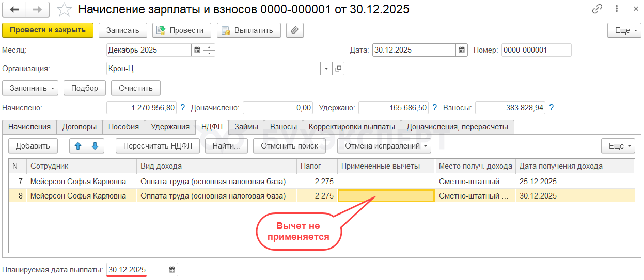Open calendar for Планируемая дата выплаты
The width and height of the screenshot is (644, 280).
click(172, 269)
